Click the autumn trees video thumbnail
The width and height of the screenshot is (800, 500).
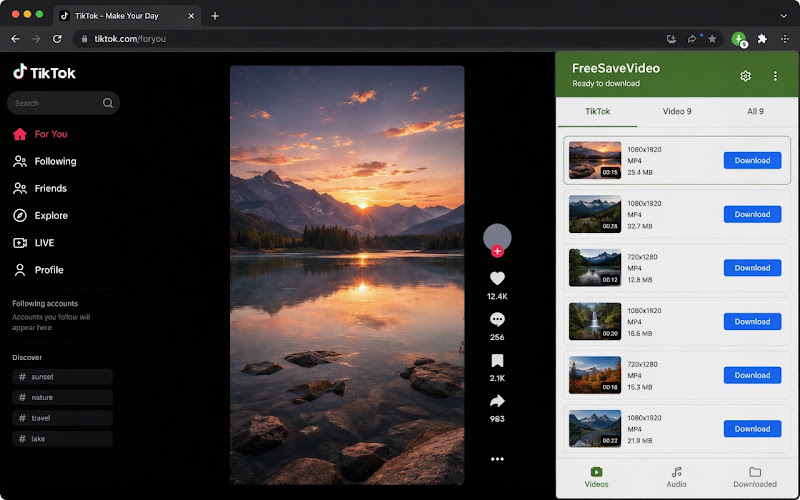595,375
